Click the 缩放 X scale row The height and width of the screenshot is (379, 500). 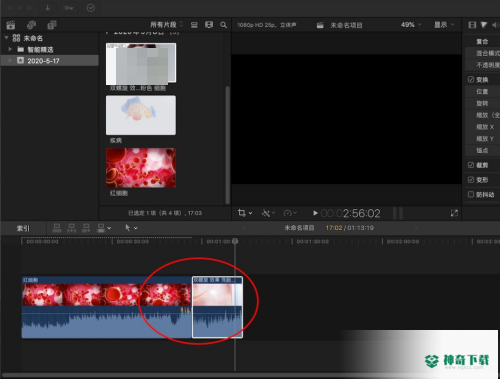[x=482, y=127]
